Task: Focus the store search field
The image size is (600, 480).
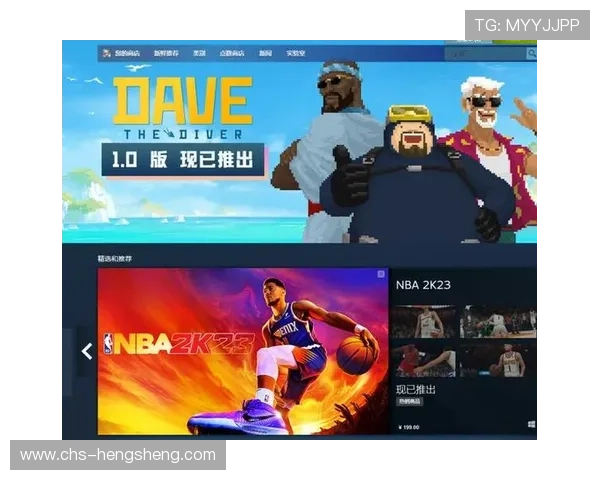Action: pyautogui.click(x=485, y=54)
